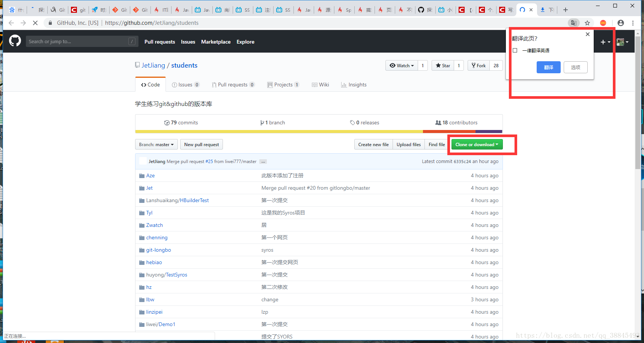Viewport: 644px width, 343px height.
Task: Open latest commit 6335c24
Action: 462,162
